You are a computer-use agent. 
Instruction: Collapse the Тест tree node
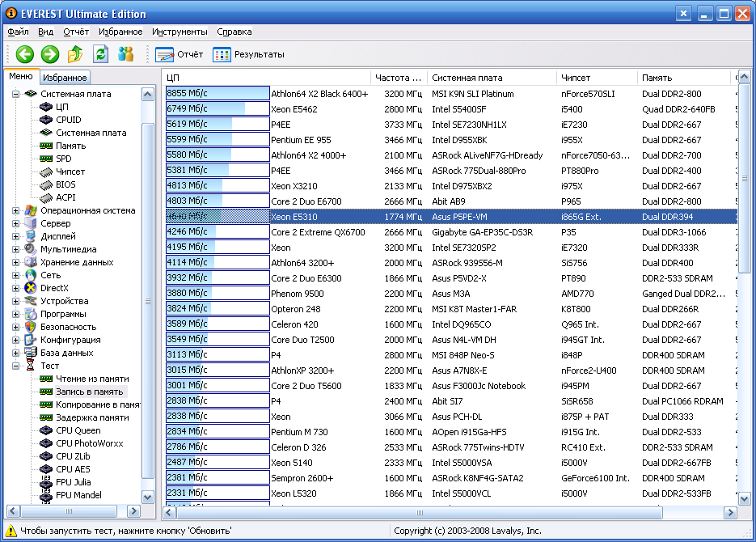pyautogui.click(x=16, y=366)
